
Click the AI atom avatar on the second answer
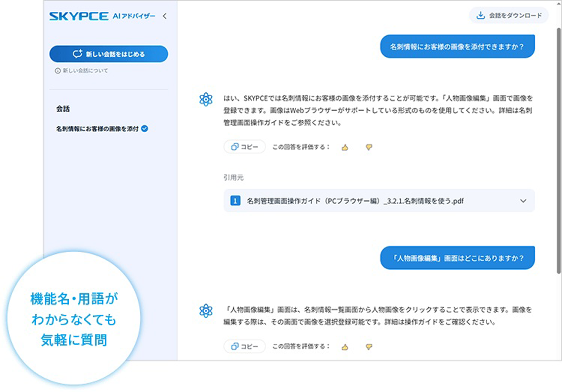click(x=206, y=310)
